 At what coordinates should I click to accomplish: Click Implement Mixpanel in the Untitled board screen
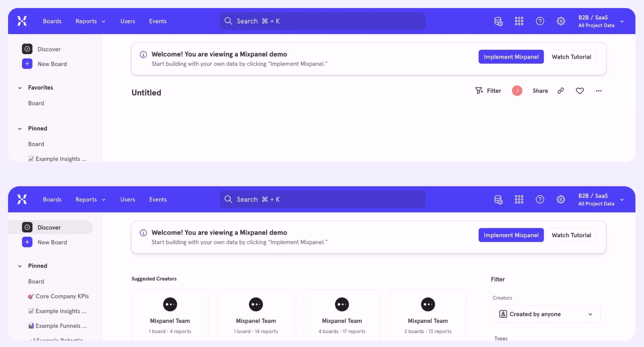[x=511, y=57]
